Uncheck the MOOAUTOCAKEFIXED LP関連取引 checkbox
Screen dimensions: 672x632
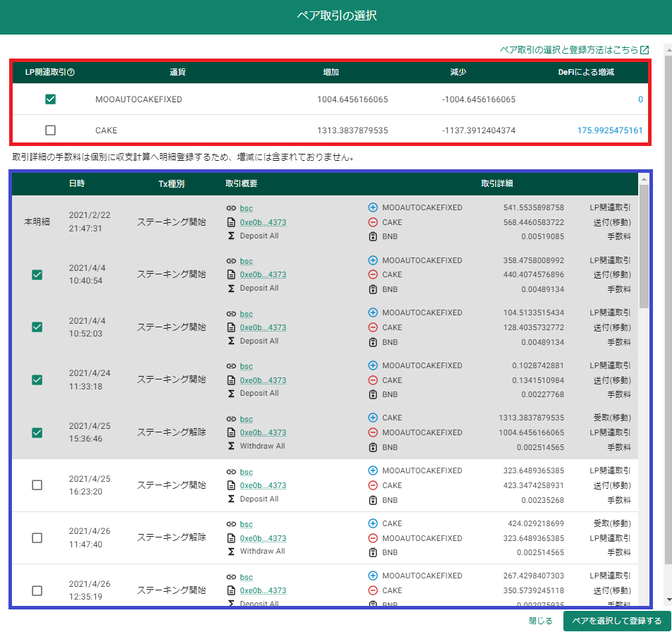click(x=50, y=99)
